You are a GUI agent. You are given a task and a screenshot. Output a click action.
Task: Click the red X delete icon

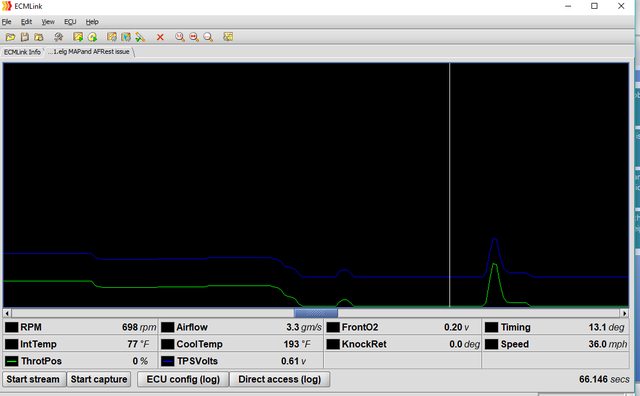pos(160,37)
